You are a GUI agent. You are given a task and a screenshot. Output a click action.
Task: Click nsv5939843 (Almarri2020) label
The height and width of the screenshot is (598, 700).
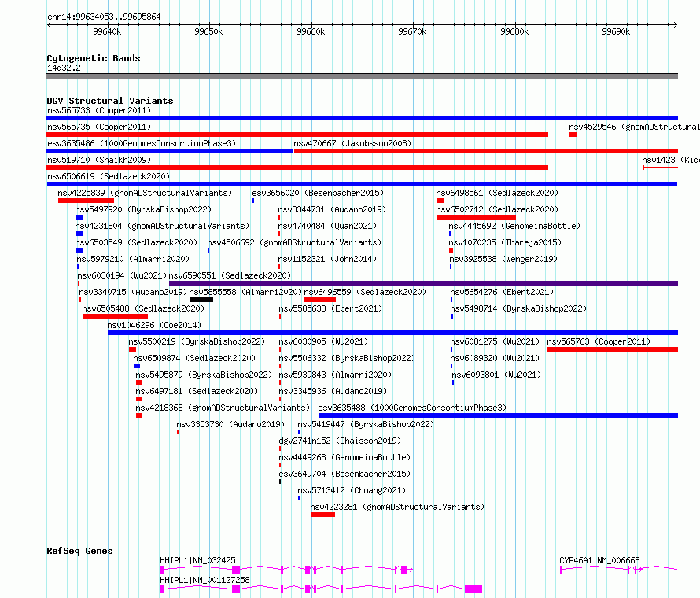coord(335,375)
